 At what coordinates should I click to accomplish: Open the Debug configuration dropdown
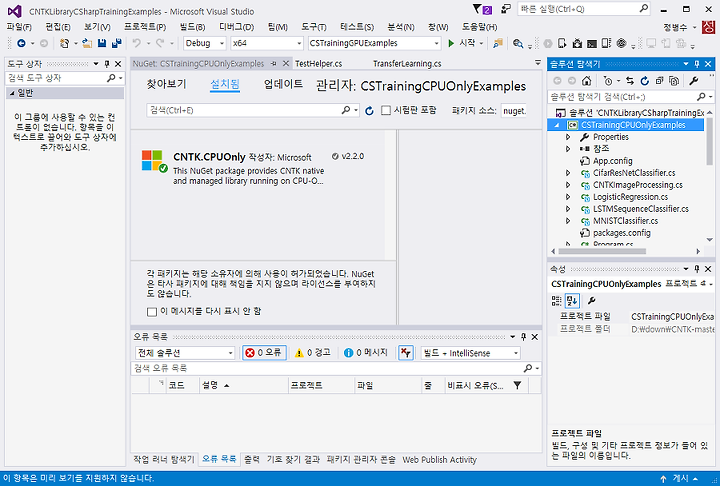click(204, 43)
